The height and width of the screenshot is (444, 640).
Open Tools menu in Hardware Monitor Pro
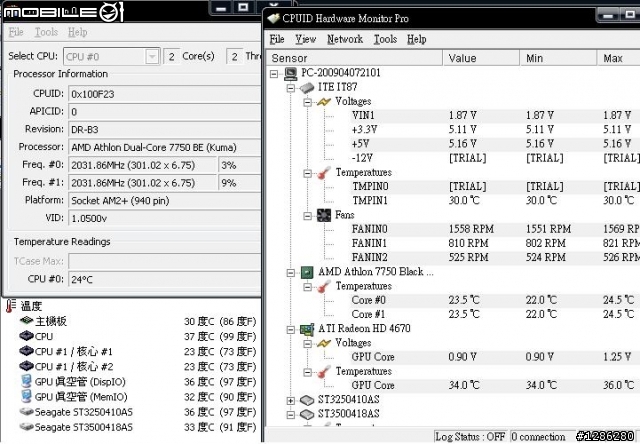[385, 39]
